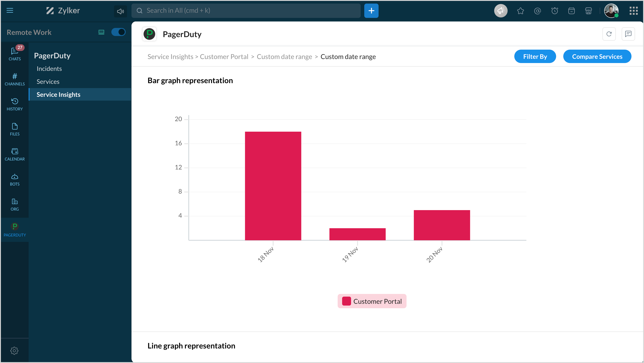
Task: Open the announcements megaphone icon
Action: [x=501, y=11]
